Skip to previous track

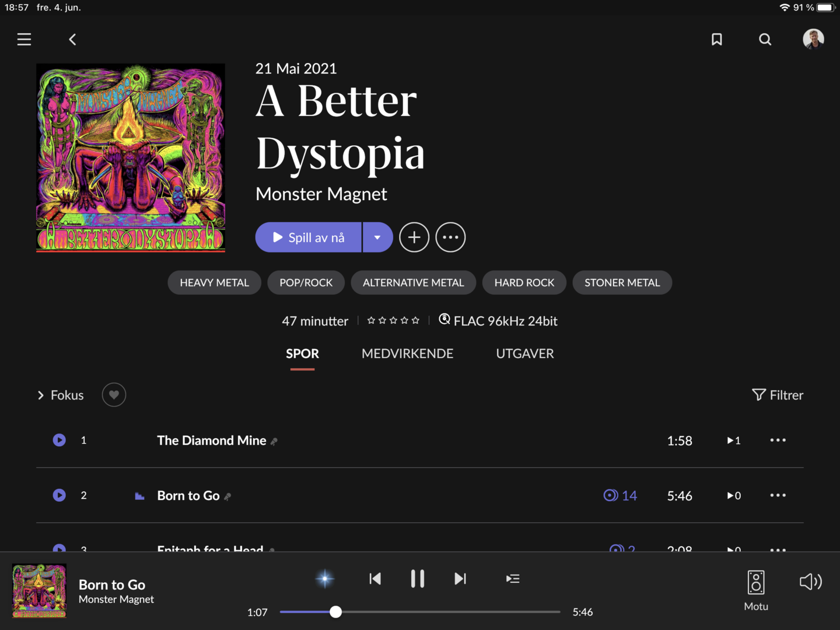click(375, 579)
